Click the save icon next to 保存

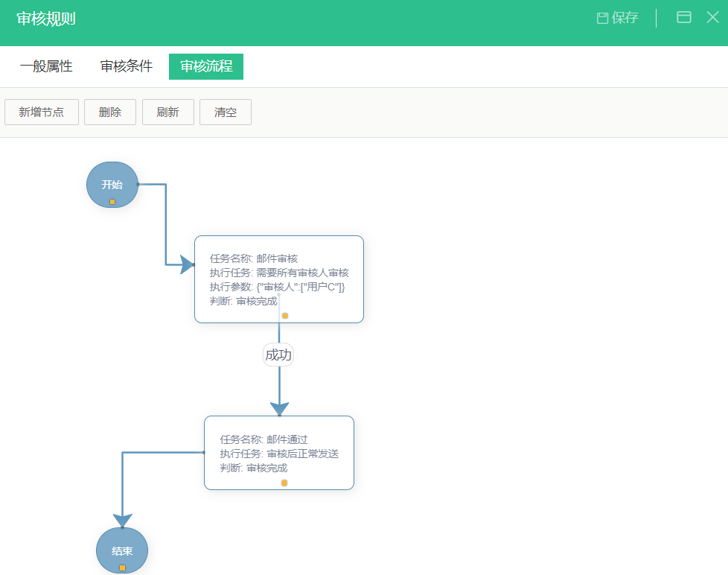(602, 18)
